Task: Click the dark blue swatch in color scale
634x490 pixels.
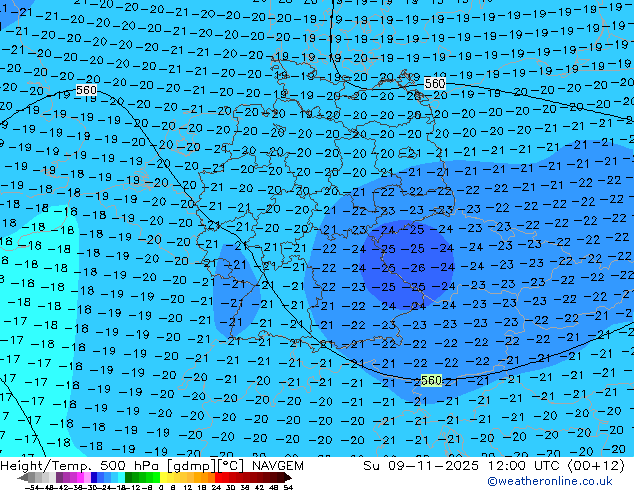Action: 94,477
